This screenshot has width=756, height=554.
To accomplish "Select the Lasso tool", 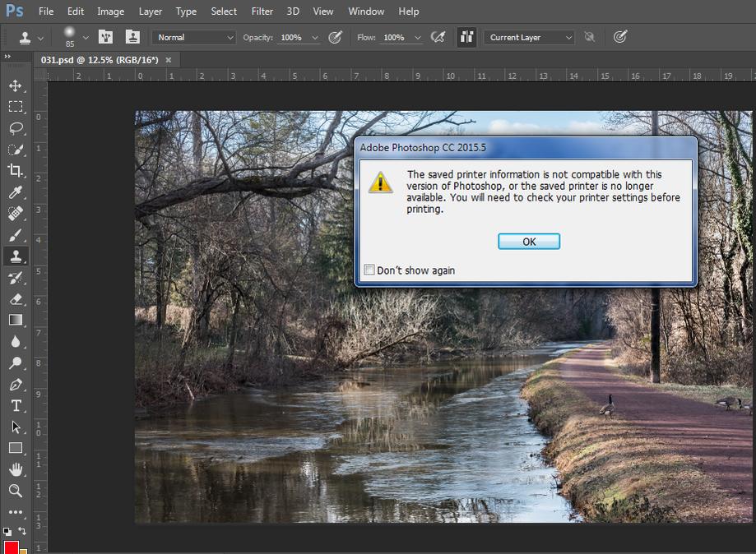I will click(16, 128).
